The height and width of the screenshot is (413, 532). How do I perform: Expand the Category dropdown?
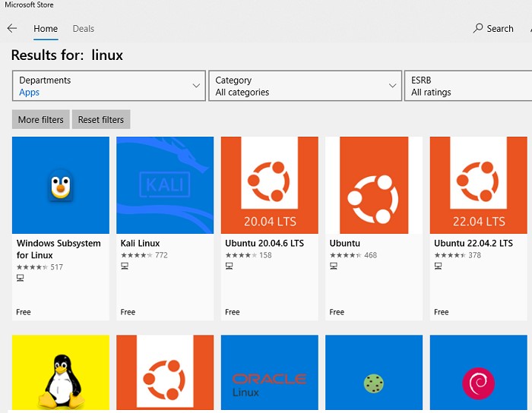[x=305, y=86]
